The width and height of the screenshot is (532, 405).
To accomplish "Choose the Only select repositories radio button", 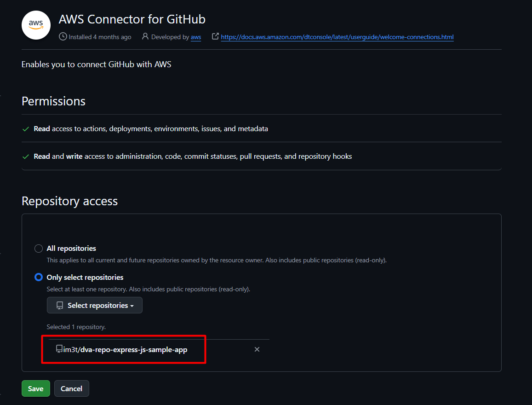I will point(39,278).
